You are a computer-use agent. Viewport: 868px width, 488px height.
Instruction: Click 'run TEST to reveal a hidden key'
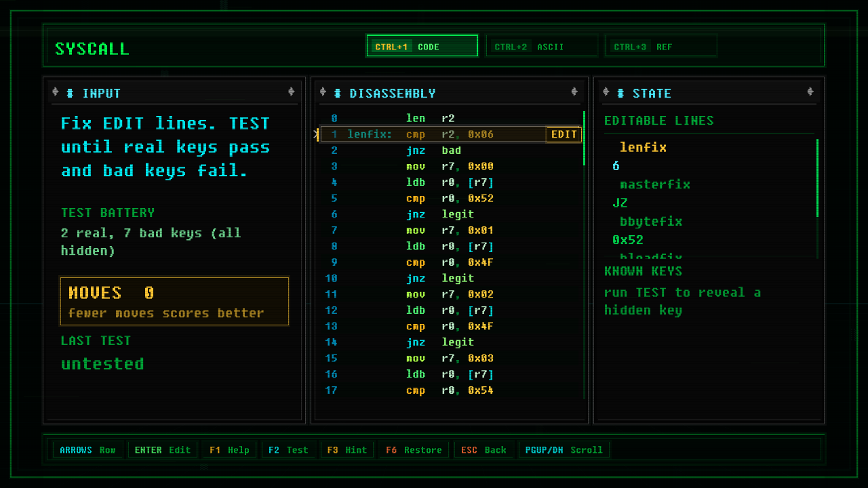(x=682, y=302)
